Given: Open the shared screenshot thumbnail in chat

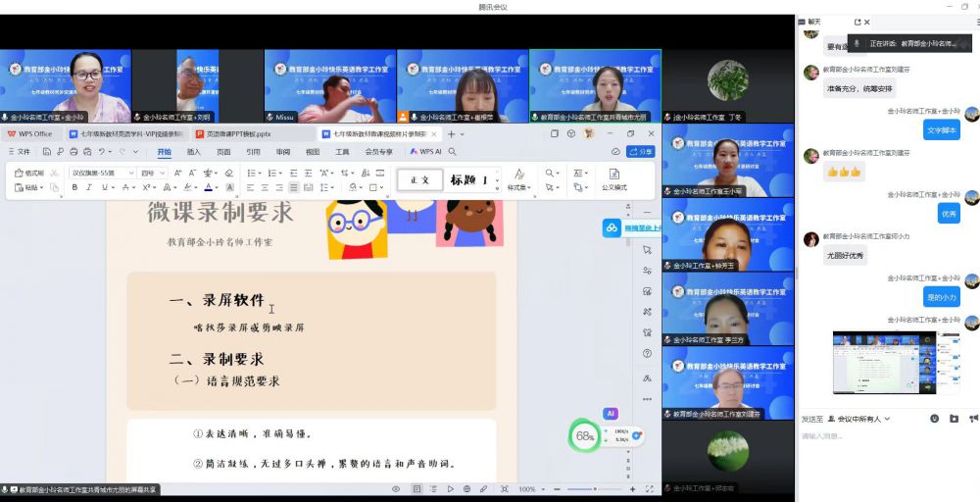Looking at the screenshot, I should (x=896, y=362).
